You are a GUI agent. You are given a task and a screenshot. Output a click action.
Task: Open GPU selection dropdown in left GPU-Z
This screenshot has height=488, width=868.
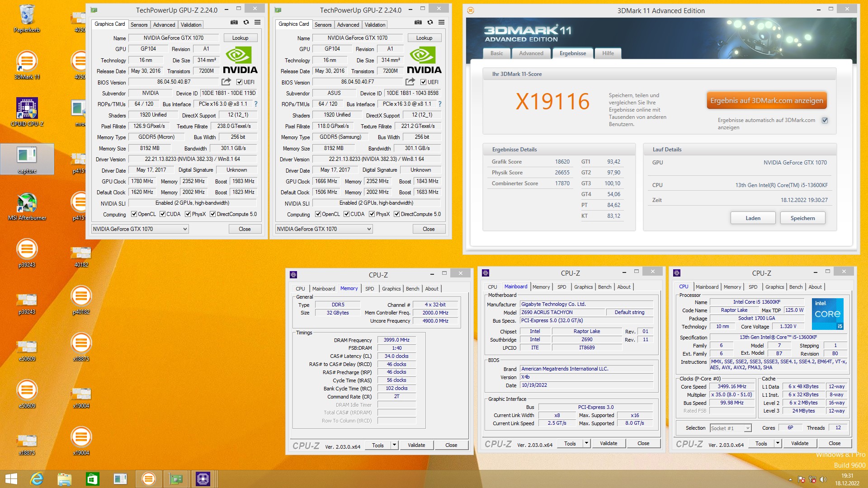(140, 229)
